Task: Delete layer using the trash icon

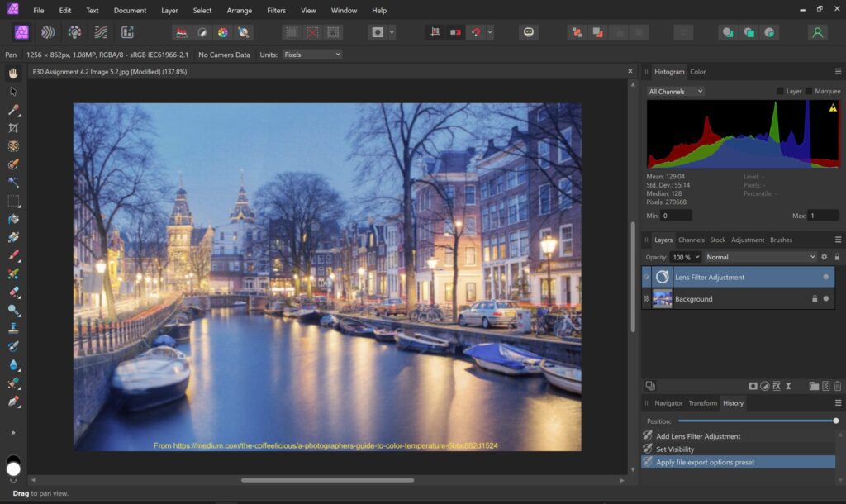Action: coord(837,386)
